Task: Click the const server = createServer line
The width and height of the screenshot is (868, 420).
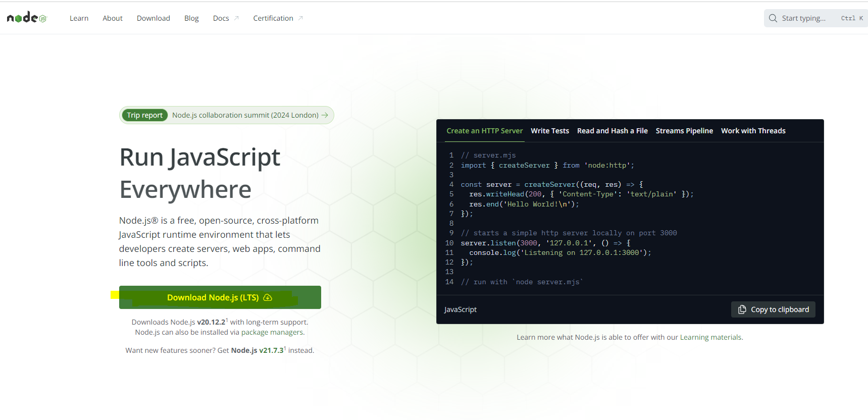Action: [552, 185]
